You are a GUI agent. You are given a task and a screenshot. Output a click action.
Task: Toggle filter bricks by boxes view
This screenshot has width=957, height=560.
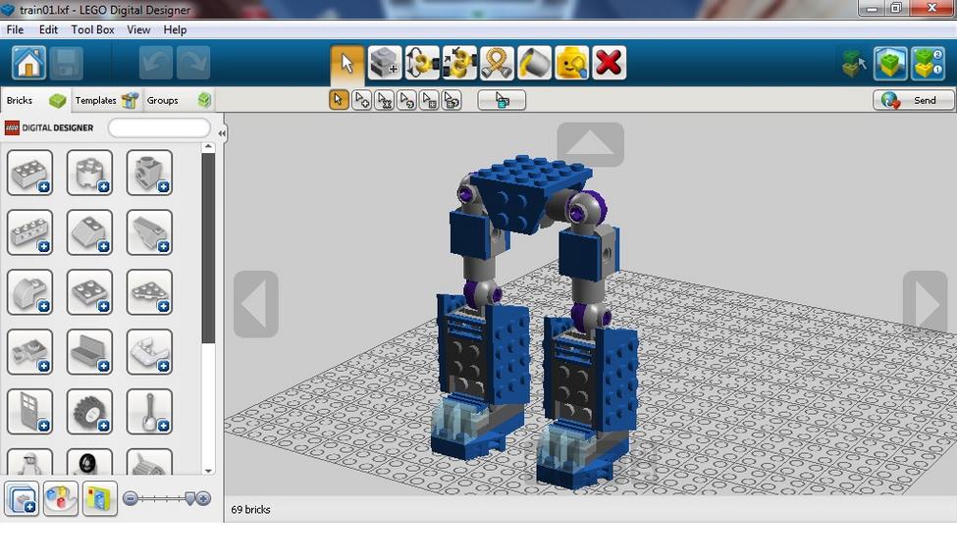[x=99, y=498]
